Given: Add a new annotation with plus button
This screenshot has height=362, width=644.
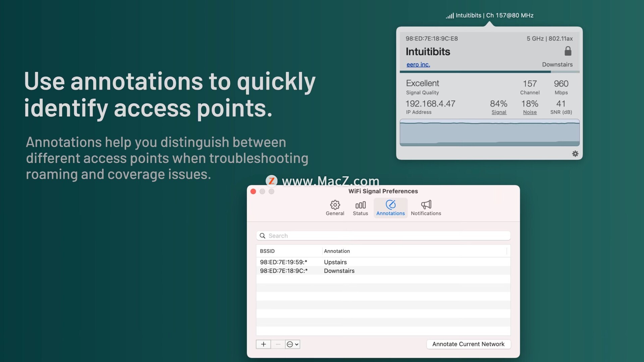Looking at the screenshot, I should (263, 344).
